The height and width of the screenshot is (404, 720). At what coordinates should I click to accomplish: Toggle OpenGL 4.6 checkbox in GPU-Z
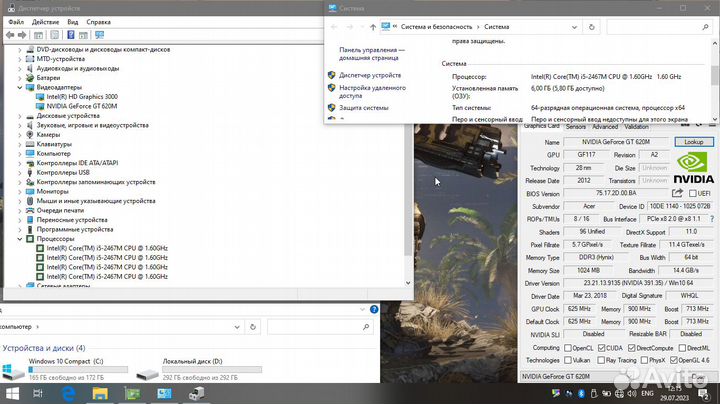point(673,360)
